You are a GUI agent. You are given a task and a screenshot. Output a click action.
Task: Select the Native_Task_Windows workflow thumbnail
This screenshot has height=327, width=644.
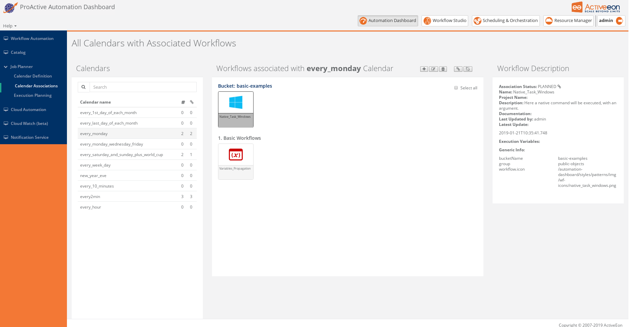tap(236, 109)
